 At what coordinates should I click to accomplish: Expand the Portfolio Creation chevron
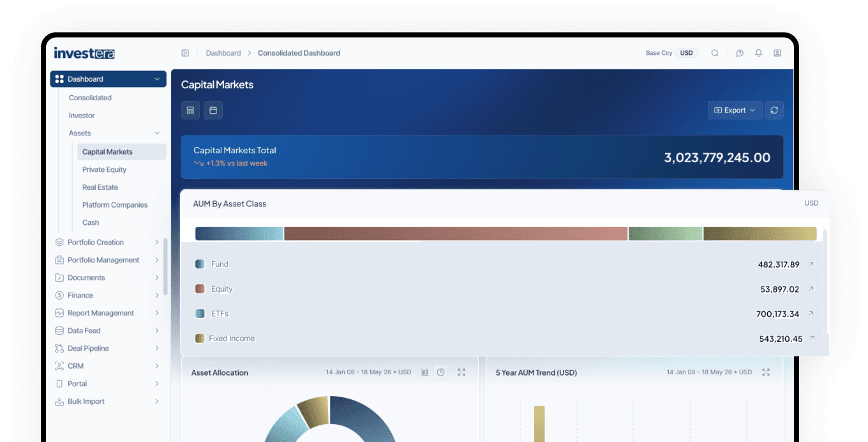coord(157,242)
